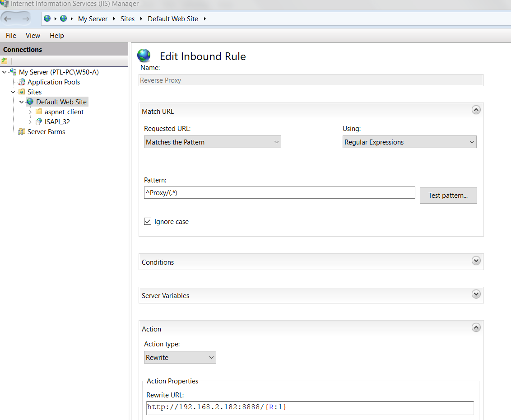Image resolution: width=511 pixels, height=420 pixels.
Task: Select Server Farms in the Connections tree
Action: point(46,132)
